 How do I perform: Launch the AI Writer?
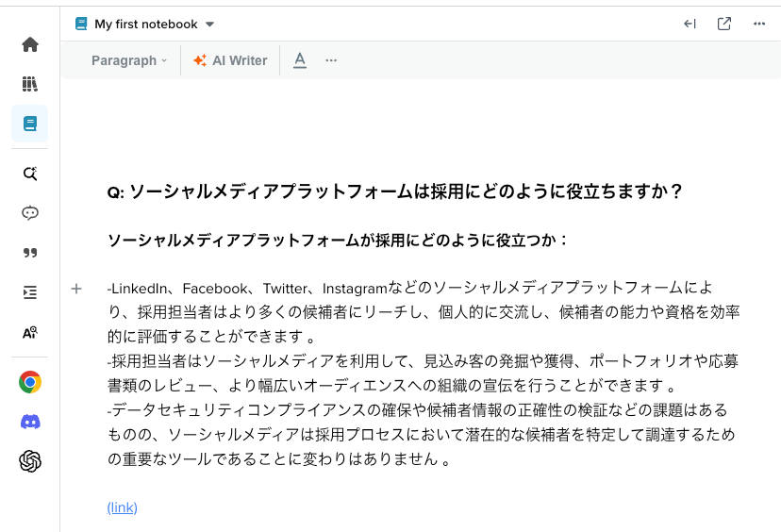click(230, 60)
